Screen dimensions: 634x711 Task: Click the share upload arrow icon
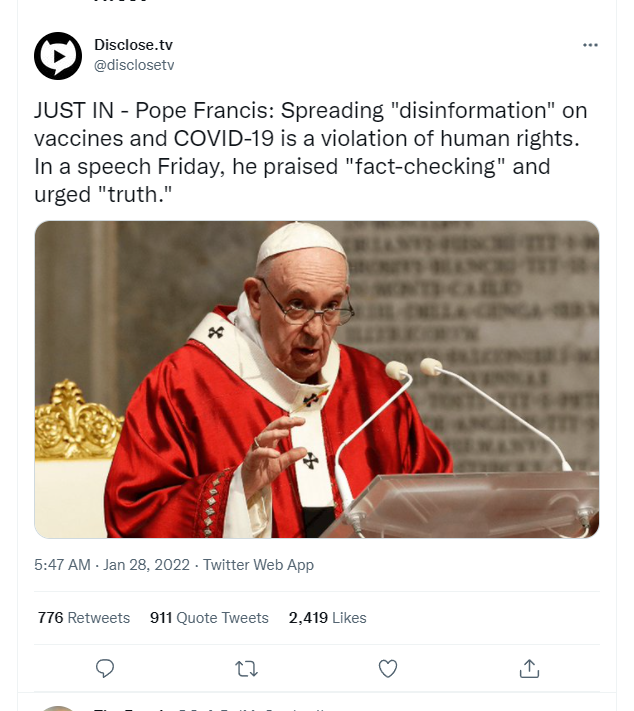[x=530, y=668]
